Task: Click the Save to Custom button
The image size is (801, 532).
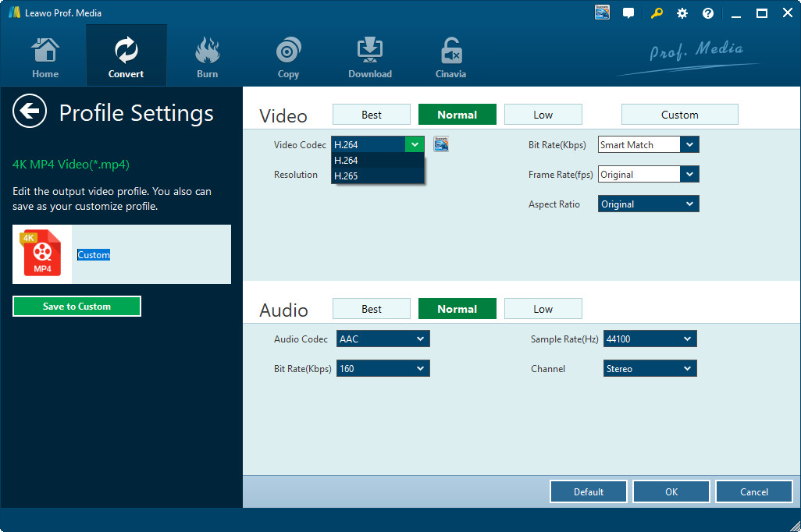Action: click(x=77, y=307)
